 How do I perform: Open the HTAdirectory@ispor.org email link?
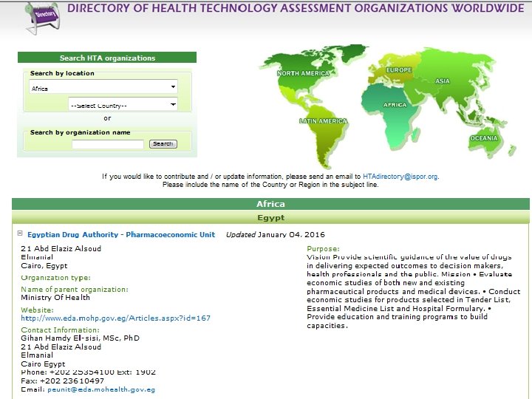(x=400, y=177)
